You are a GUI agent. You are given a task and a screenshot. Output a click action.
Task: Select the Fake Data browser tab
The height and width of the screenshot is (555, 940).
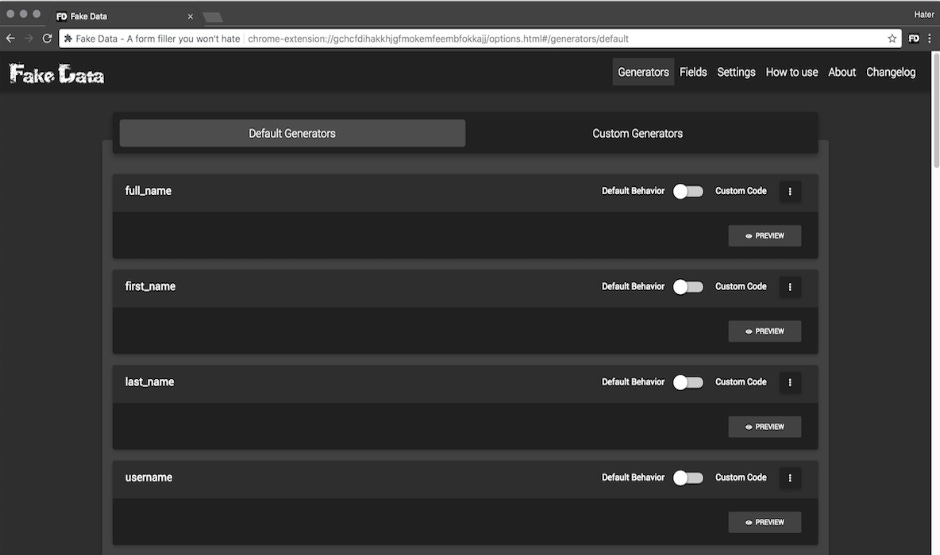point(123,16)
